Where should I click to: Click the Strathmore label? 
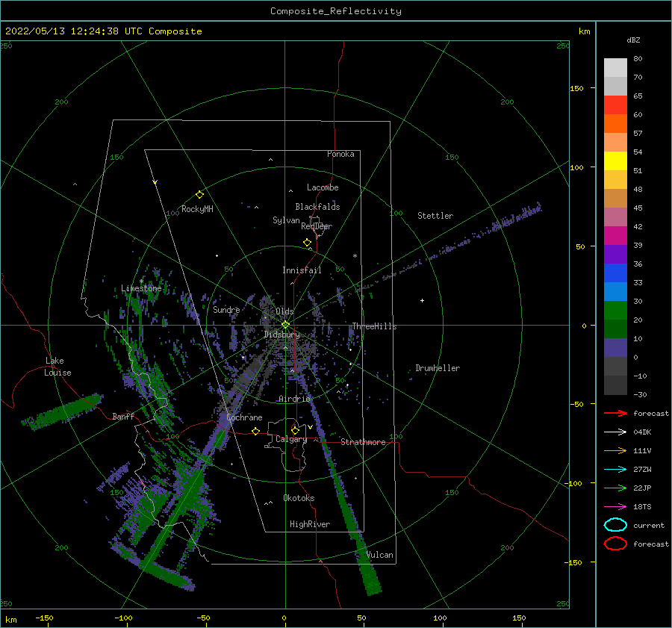click(x=363, y=442)
